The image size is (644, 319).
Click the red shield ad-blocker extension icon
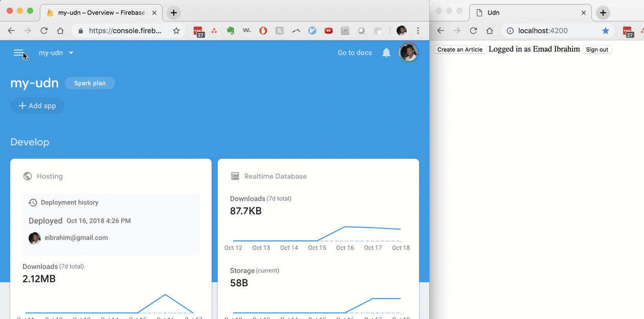[263, 31]
